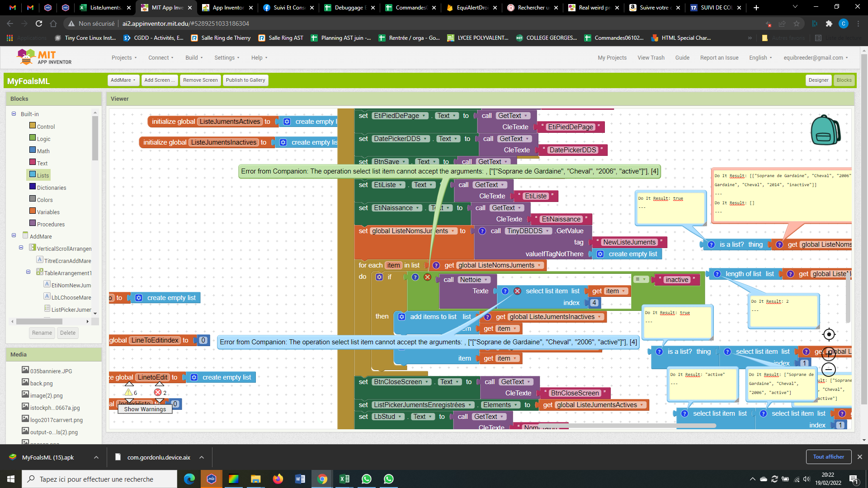Open the Help menu

tap(259, 57)
